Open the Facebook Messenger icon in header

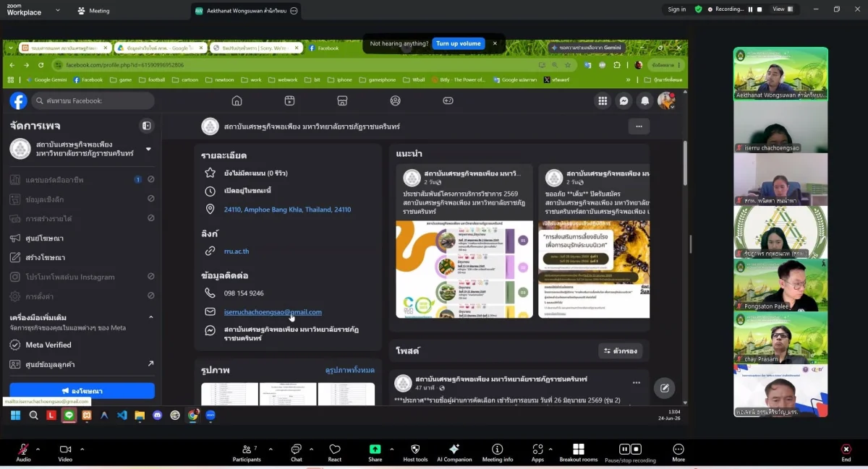pyautogui.click(x=624, y=101)
